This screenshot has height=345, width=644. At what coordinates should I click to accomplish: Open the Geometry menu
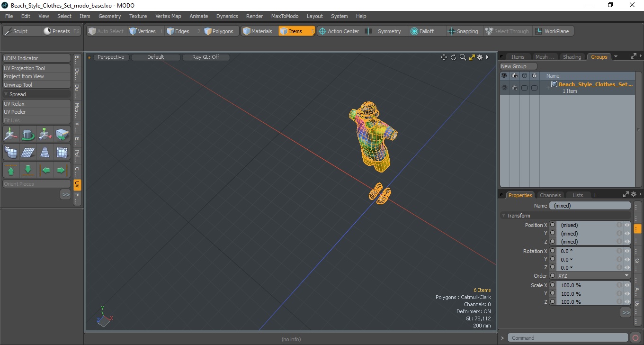point(109,16)
